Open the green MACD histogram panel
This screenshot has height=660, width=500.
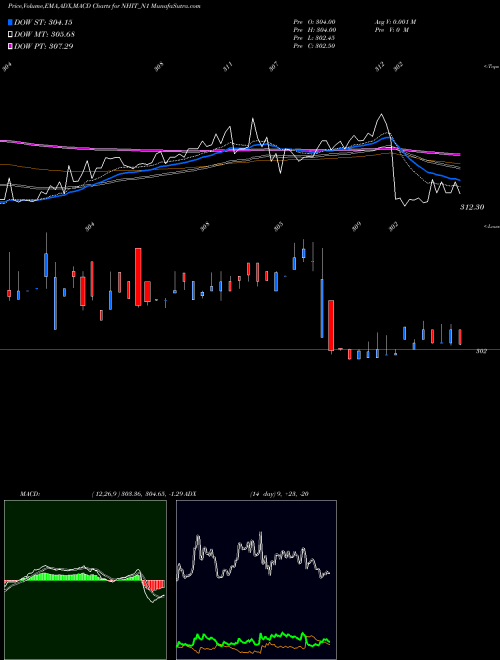click(85, 580)
